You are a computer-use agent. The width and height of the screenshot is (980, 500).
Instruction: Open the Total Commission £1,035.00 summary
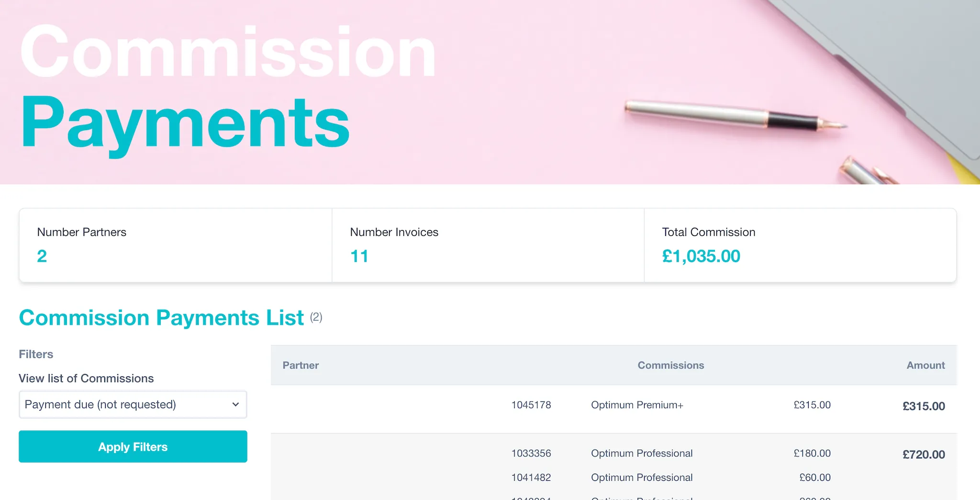coord(800,245)
